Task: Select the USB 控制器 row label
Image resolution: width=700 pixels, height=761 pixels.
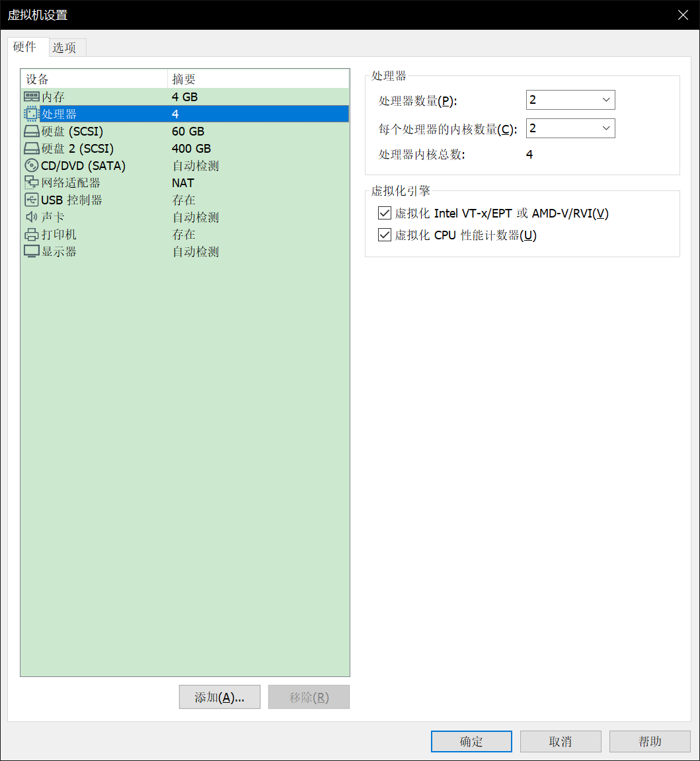Action: pos(72,200)
